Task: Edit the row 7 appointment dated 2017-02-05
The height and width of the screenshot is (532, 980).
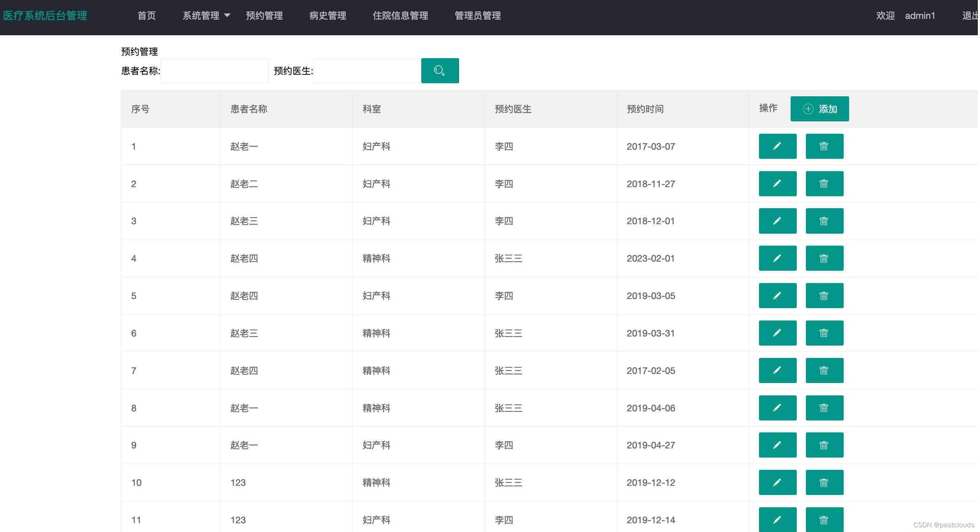Action: [777, 370]
